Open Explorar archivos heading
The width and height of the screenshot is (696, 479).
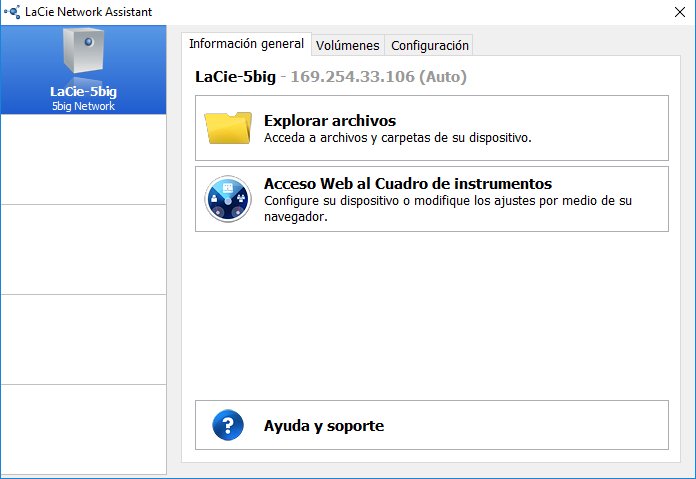[330, 121]
